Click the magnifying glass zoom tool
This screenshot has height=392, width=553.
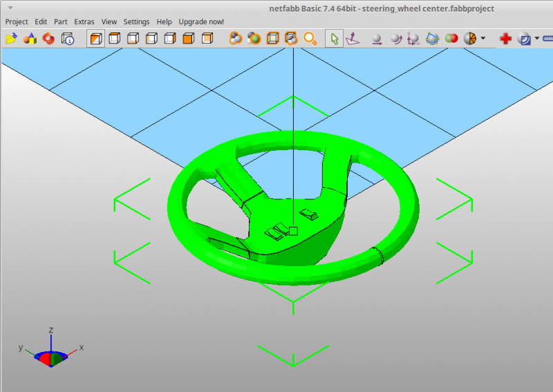[310, 38]
